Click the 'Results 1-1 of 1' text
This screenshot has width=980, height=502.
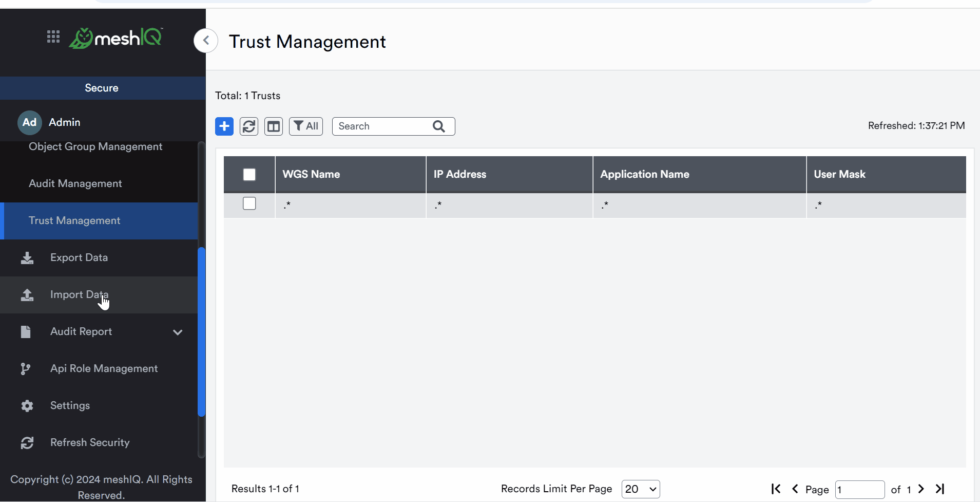(x=265, y=489)
